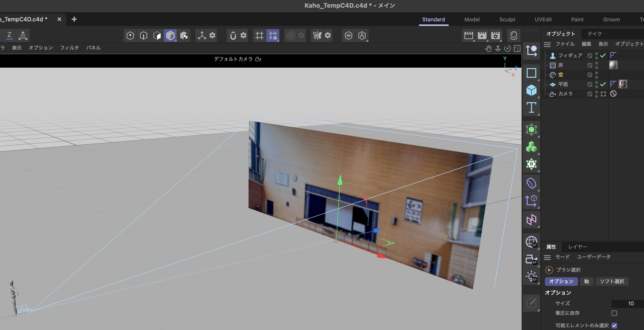Select the Text spline tool icon
Viewport: 644px width, 330px height.
531,108
